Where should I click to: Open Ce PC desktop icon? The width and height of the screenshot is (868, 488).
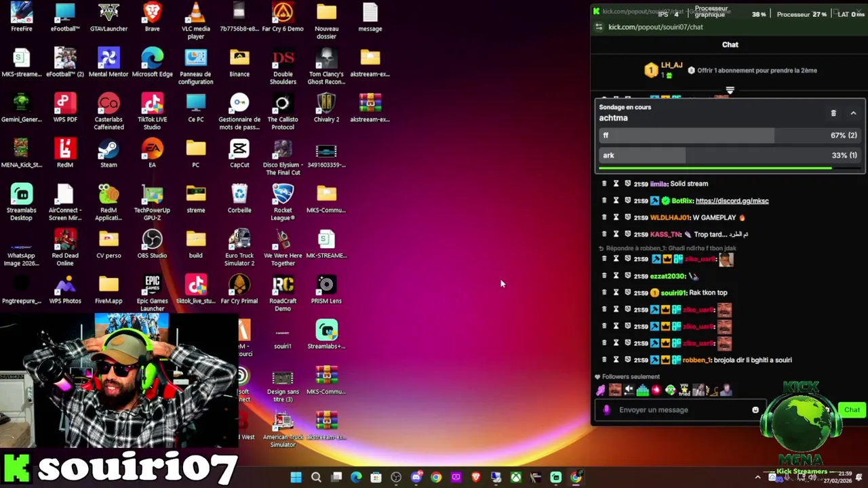tap(196, 108)
